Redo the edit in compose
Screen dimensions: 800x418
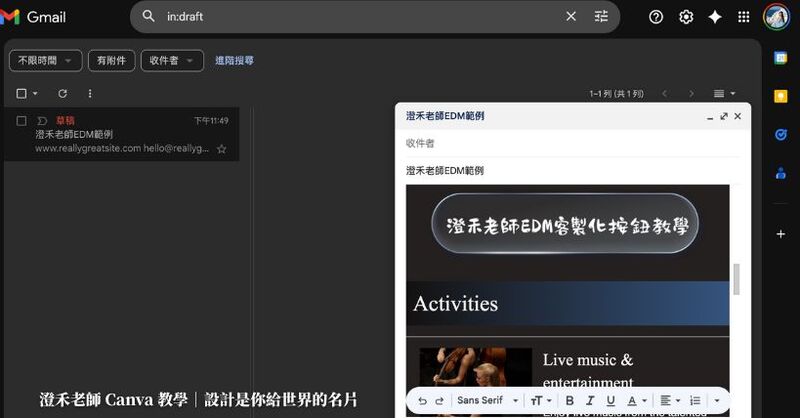[x=439, y=401]
